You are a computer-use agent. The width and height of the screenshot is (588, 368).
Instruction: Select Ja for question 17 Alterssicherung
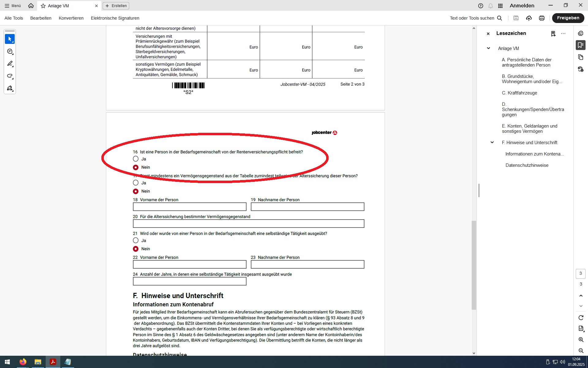click(x=136, y=183)
